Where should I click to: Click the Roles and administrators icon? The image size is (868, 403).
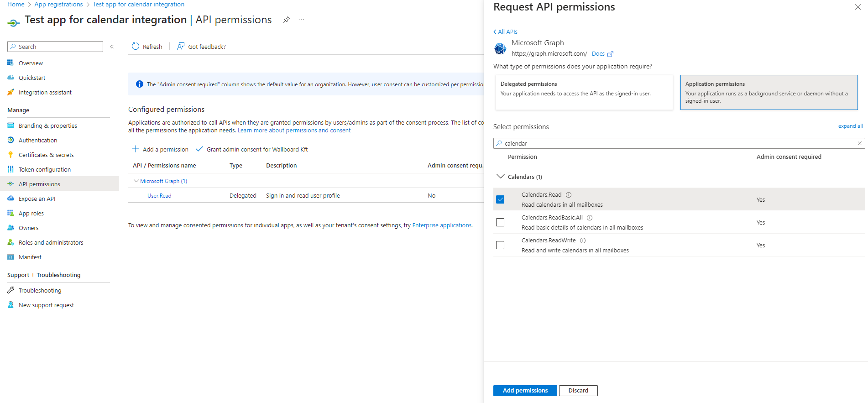pos(10,242)
